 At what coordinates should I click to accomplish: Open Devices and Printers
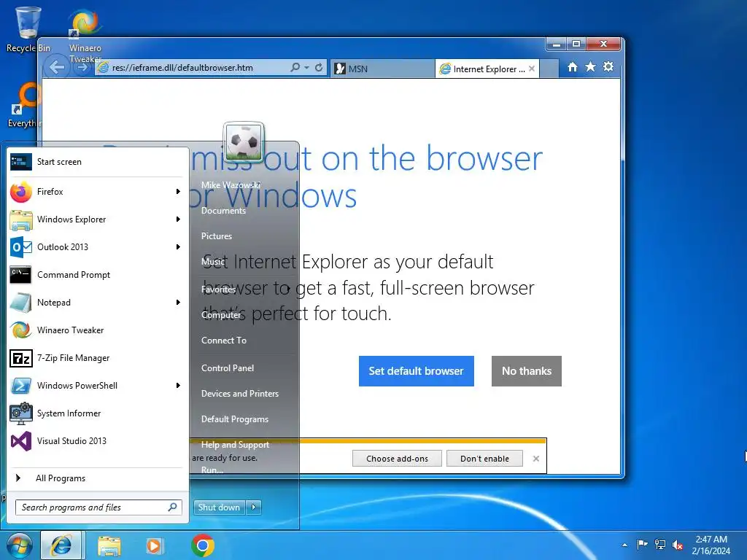[239, 393]
